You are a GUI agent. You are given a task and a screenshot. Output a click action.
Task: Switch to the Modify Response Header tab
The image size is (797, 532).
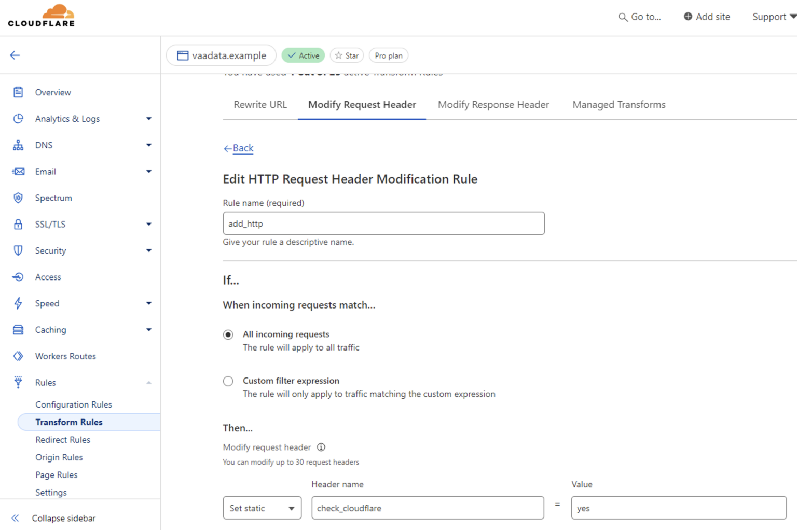(493, 104)
